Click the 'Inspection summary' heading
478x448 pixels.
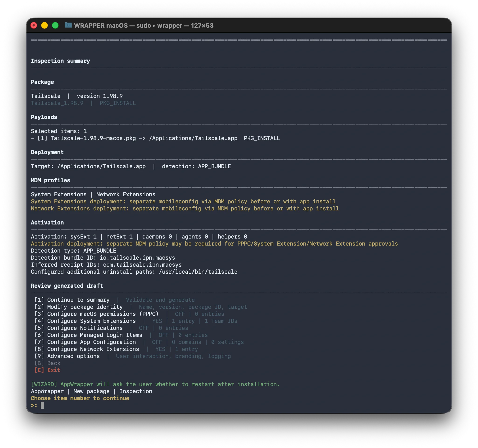coord(60,61)
